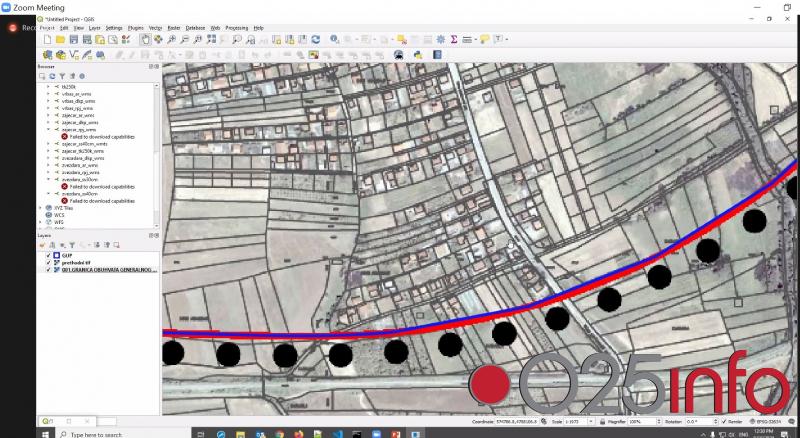Uncheck the 001 GRANICA OBUHVATA layer
The width and height of the screenshot is (800, 438).
[49, 270]
